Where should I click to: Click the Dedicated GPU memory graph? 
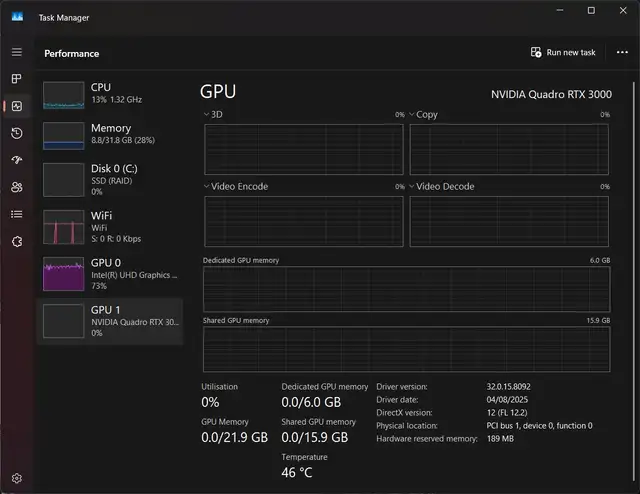coord(407,289)
